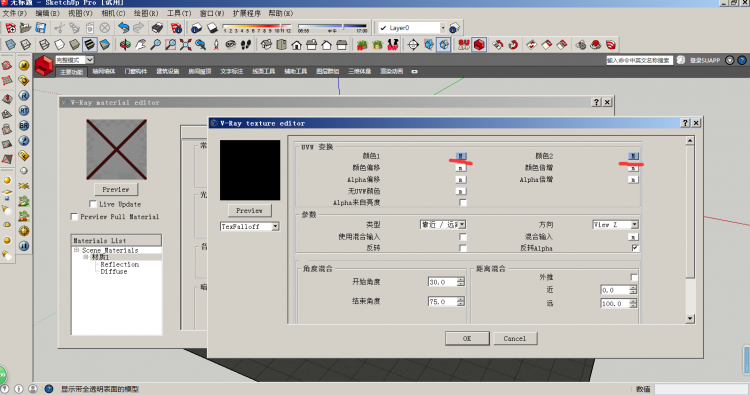This screenshot has width=750, height=395.
Task: Toggle the 反转 checkbox
Action: click(x=463, y=248)
